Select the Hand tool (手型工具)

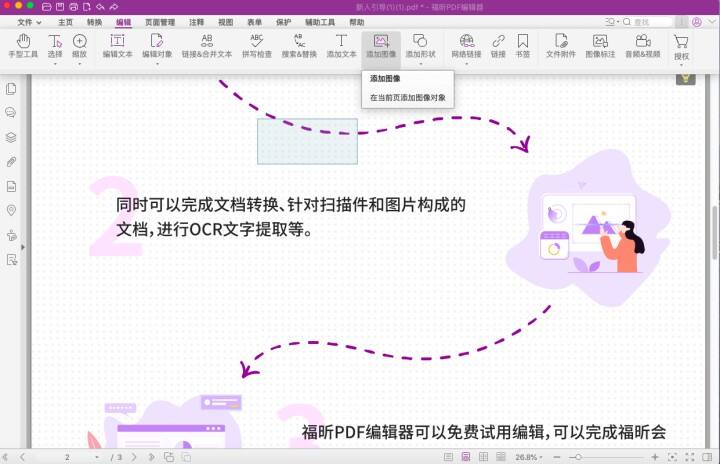[x=23, y=45]
